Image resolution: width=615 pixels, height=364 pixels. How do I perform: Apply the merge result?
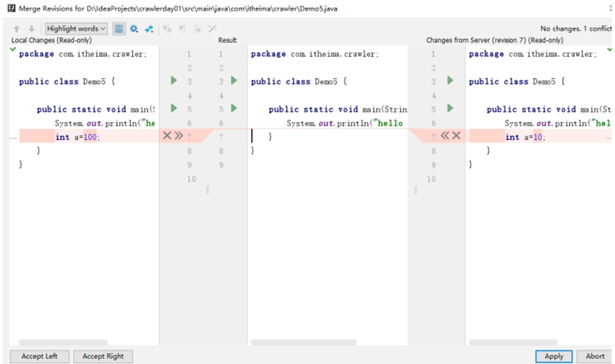[x=554, y=356]
